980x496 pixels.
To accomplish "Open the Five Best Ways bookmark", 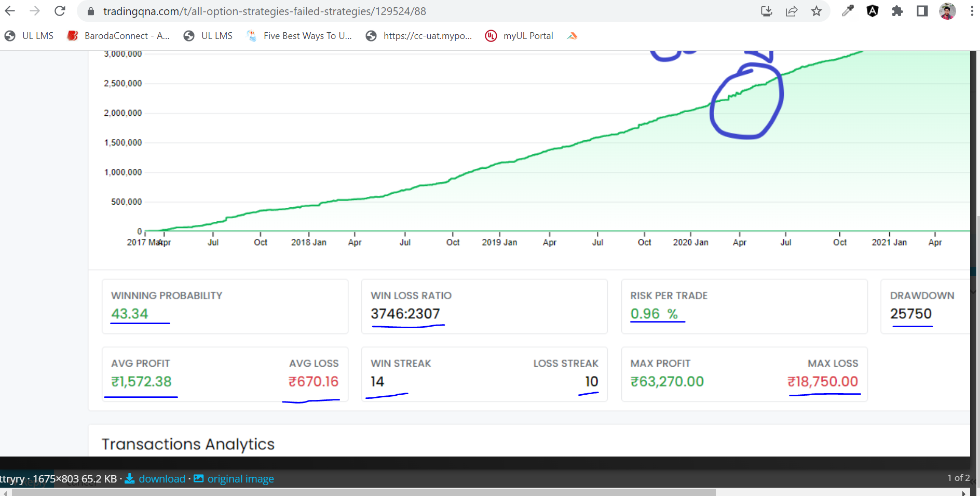I will pyautogui.click(x=300, y=36).
